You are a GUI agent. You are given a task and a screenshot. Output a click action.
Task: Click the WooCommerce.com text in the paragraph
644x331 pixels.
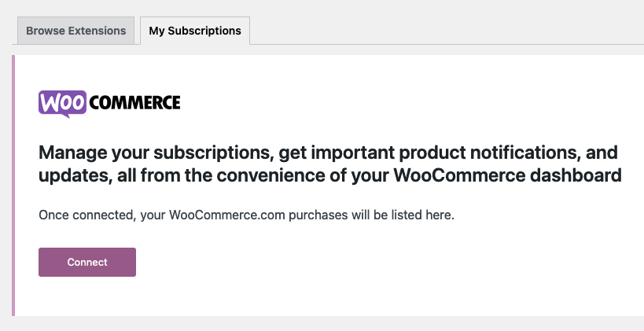click(227, 215)
